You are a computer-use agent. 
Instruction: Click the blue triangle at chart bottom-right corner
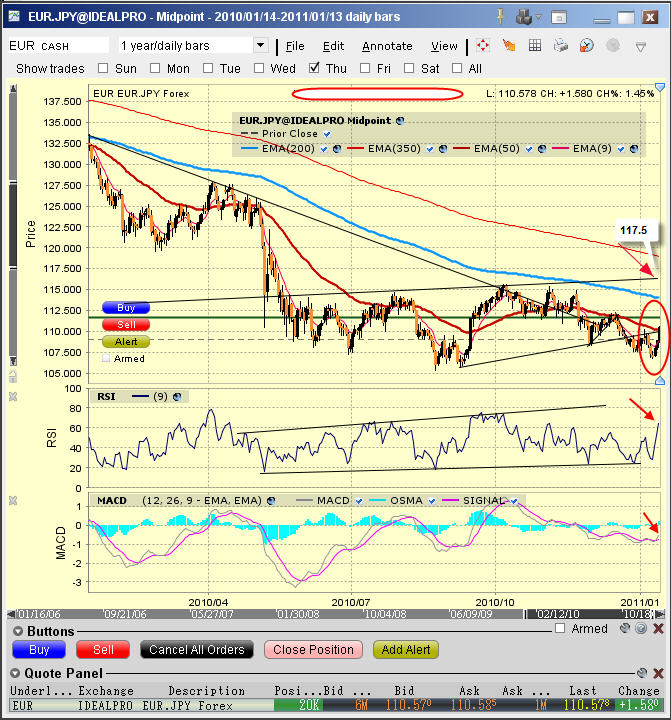tap(660, 380)
